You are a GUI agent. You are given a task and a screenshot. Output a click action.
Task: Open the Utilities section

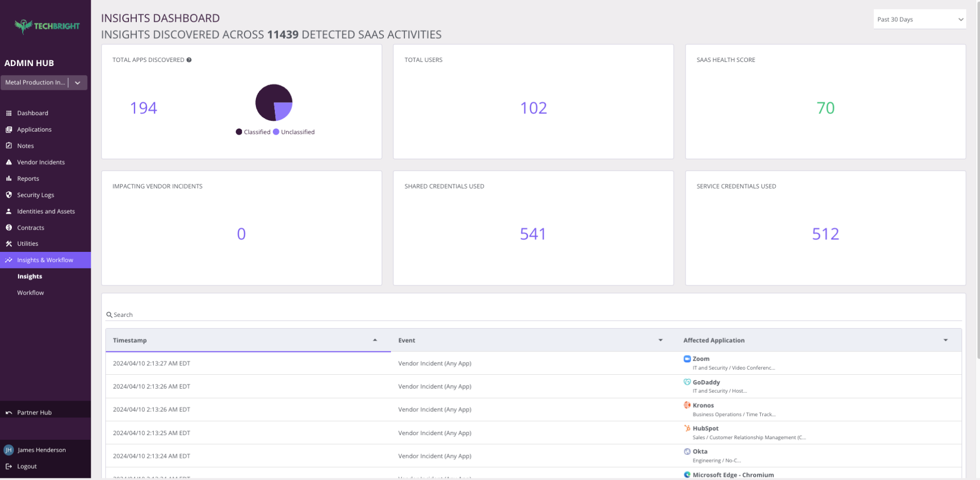[x=27, y=243]
